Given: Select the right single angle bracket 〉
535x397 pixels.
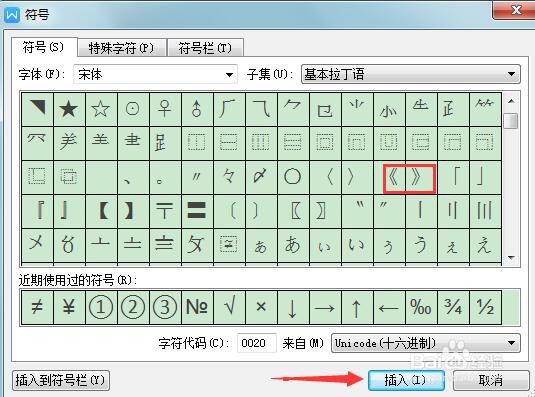Looking at the screenshot, I should [357, 177].
